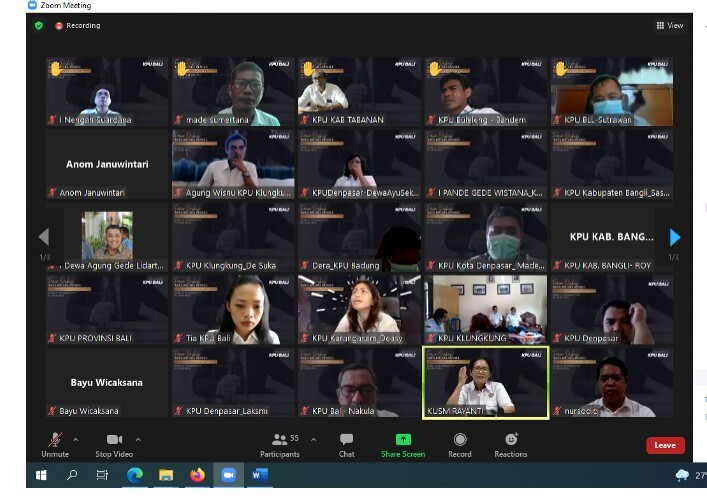This screenshot has height=502, width=707.
Task: Go to next gallery page arrow
Action: pyautogui.click(x=675, y=237)
